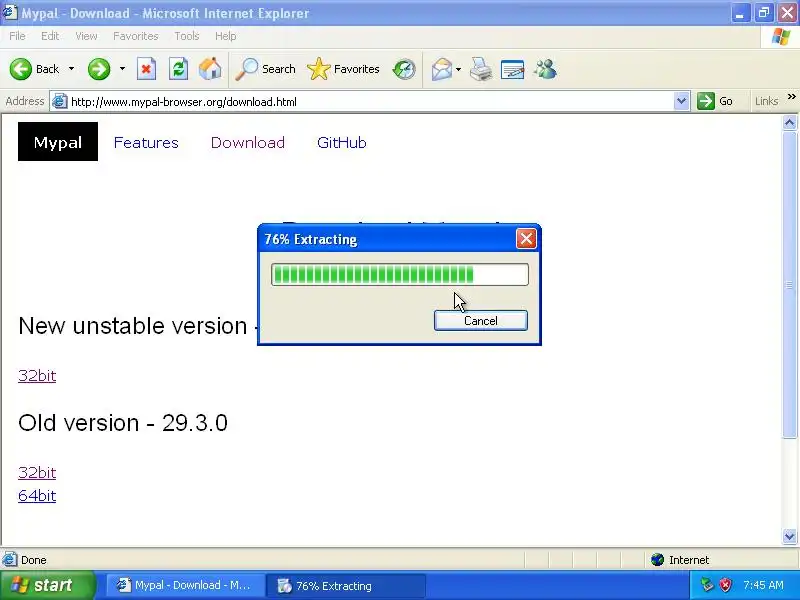Click the red security shield tray icon
This screenshot has height=600, width=800.
click(x=725, y=585)
